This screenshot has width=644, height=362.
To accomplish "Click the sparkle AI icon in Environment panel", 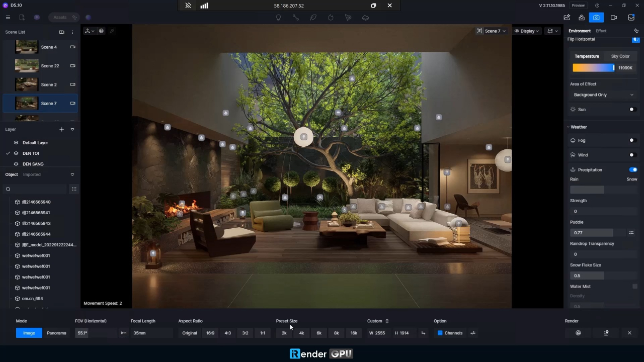I will pos(636,31).
